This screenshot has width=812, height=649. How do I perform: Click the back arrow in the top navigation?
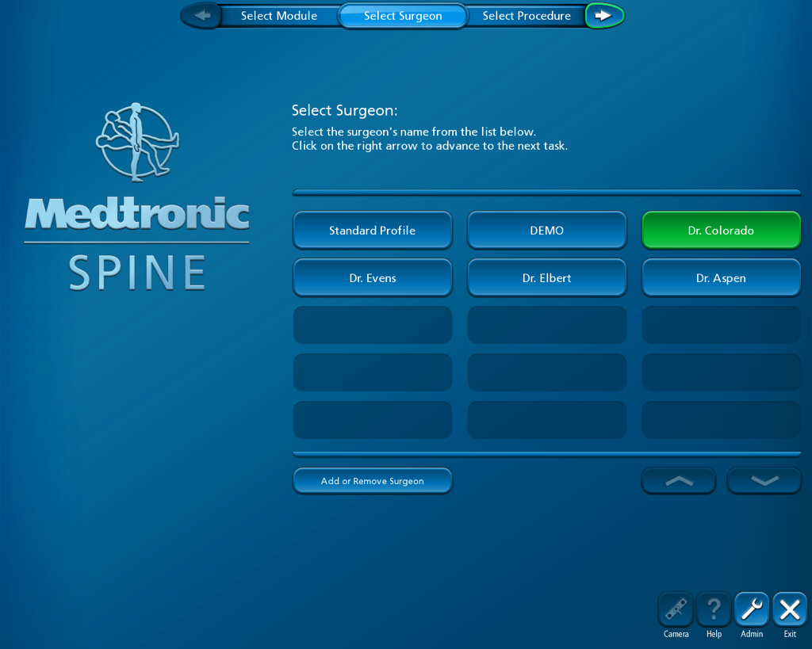[x=201, y=16]
